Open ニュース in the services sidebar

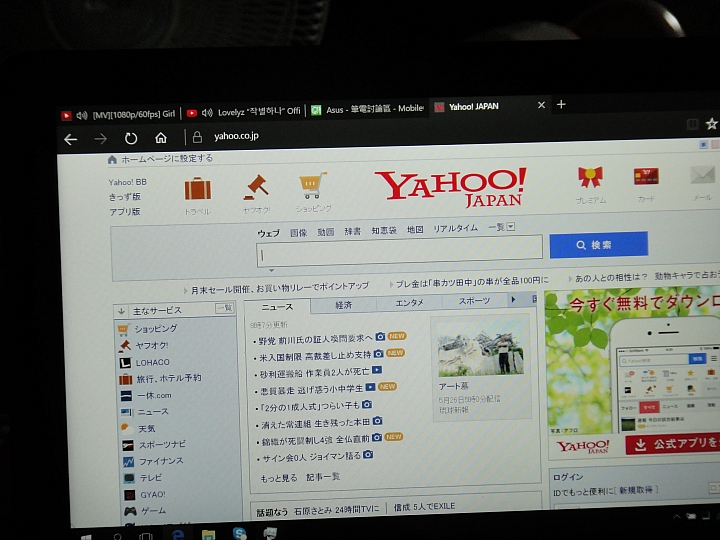pyautogui.click(x=153, y=412)
